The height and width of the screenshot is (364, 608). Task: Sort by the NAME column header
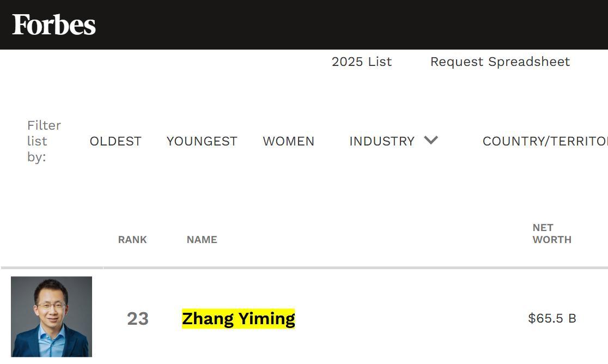coord(202,239)
